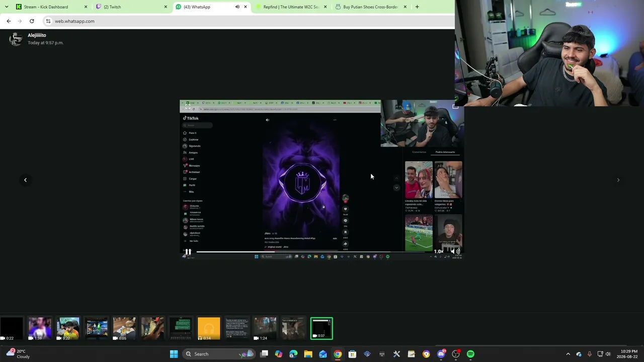Open the 0:14 audio thumbnail
The width and height of the screenshot is (644, 362).
[209, 329]
